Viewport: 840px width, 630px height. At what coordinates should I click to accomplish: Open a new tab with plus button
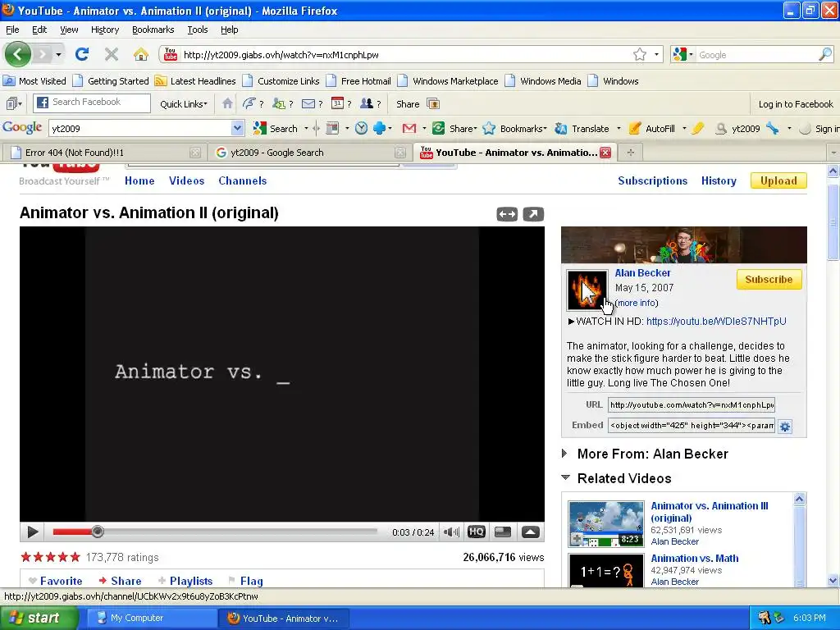pyautogui.click(x=631, y=153)
